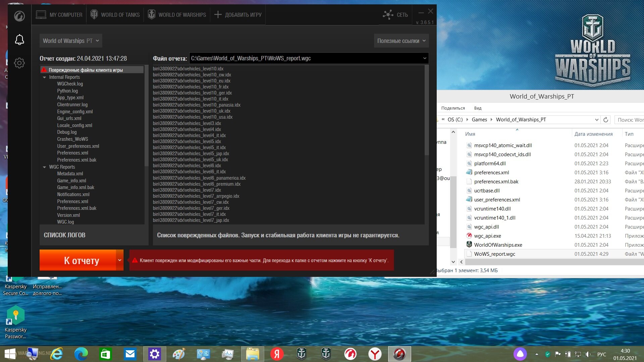The height and width of the screenshot is (362, 644).
Task: Collapse the Internal Reports tree node
Action: tap(44, 77)
